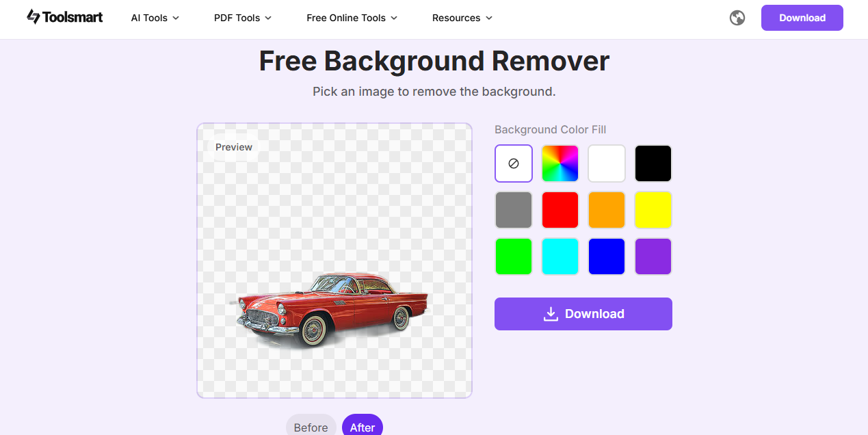Apply the cyan background fill
Screen dimensions: 868x435
point(560,256)
